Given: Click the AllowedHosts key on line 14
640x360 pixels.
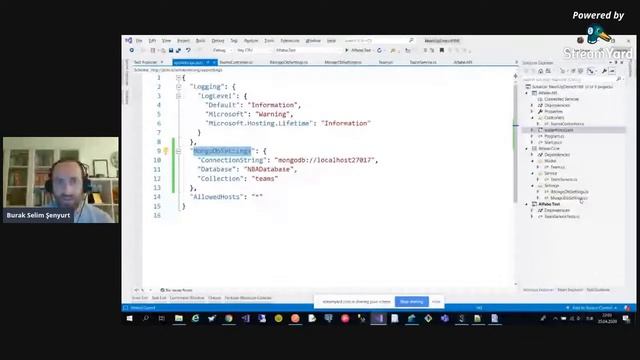Looking at the screenshot, I should [219, 197].
